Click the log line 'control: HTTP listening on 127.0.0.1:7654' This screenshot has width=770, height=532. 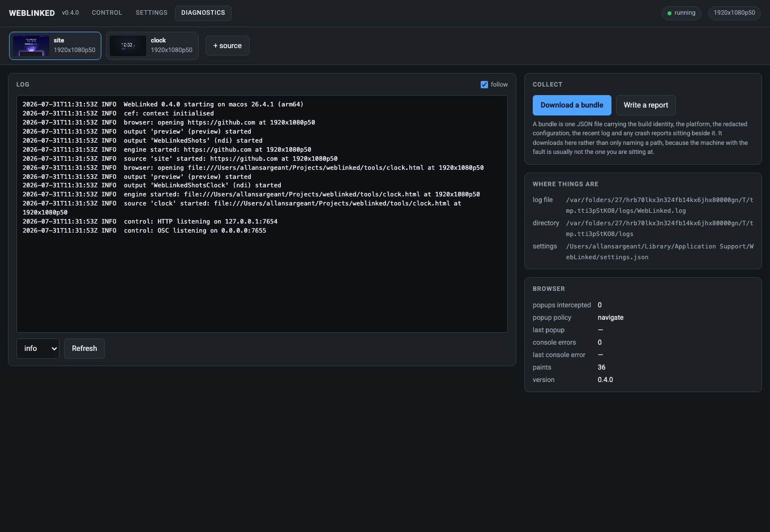150,221
